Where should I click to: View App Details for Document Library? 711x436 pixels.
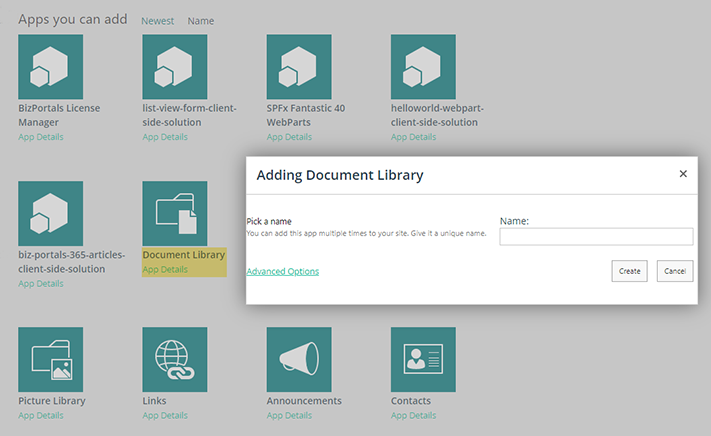[x=165, y=270]
